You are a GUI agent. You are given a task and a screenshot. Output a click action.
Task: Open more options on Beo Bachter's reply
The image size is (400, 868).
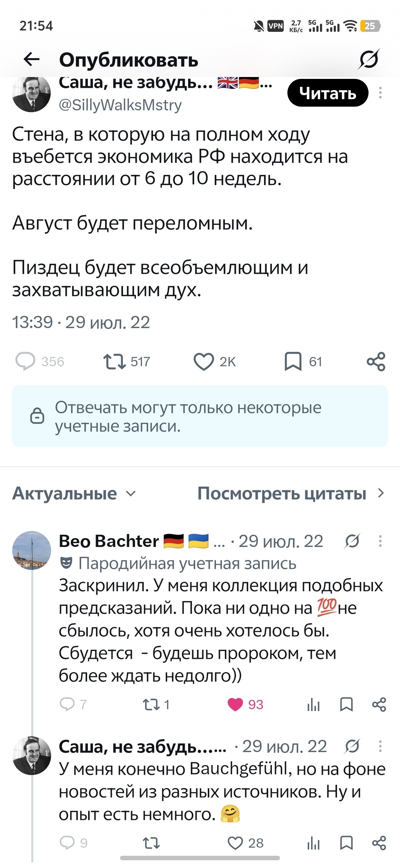[x=380, y=541]
